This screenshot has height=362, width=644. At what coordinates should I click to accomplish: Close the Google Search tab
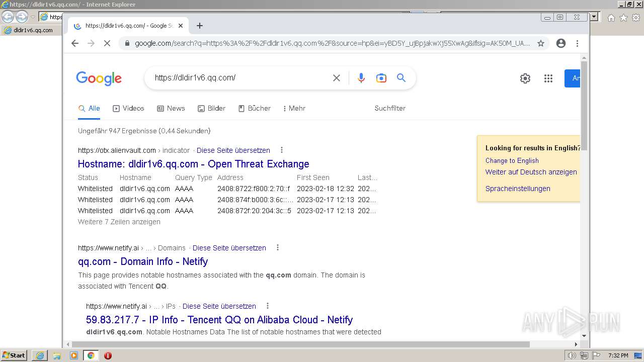(x=181, y=26)
